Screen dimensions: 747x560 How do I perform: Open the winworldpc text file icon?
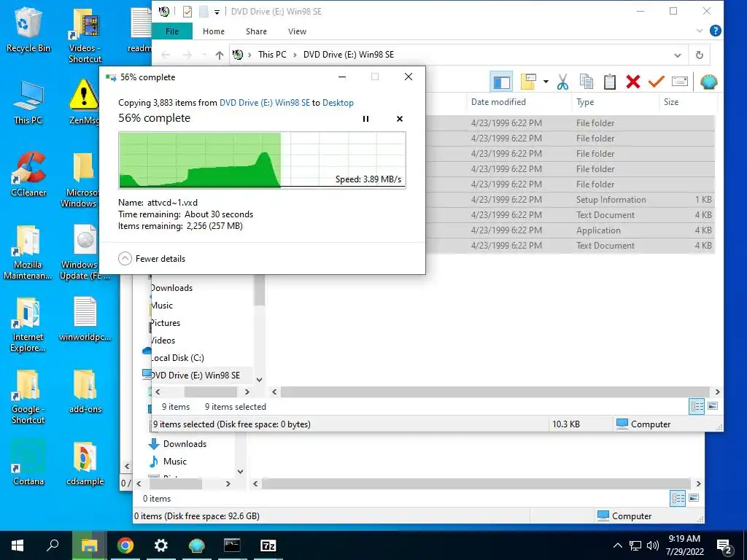(x=85, y=319)
